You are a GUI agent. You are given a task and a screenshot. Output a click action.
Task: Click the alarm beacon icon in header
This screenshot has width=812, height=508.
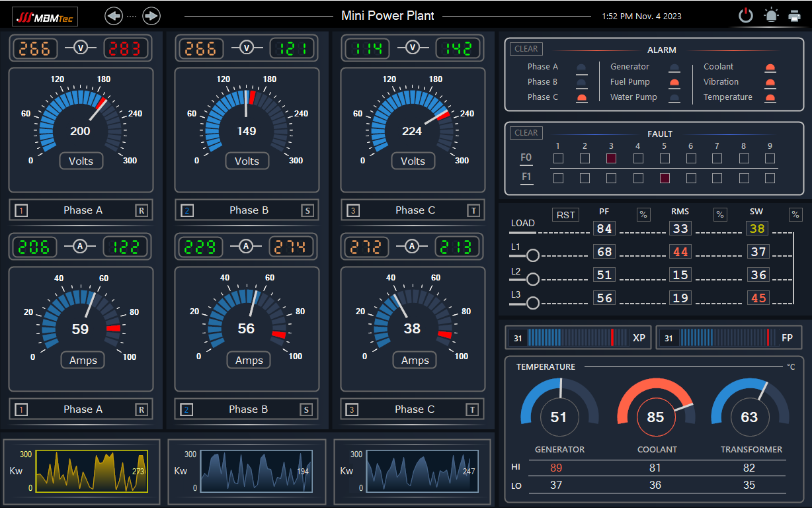tap(771, 15)
